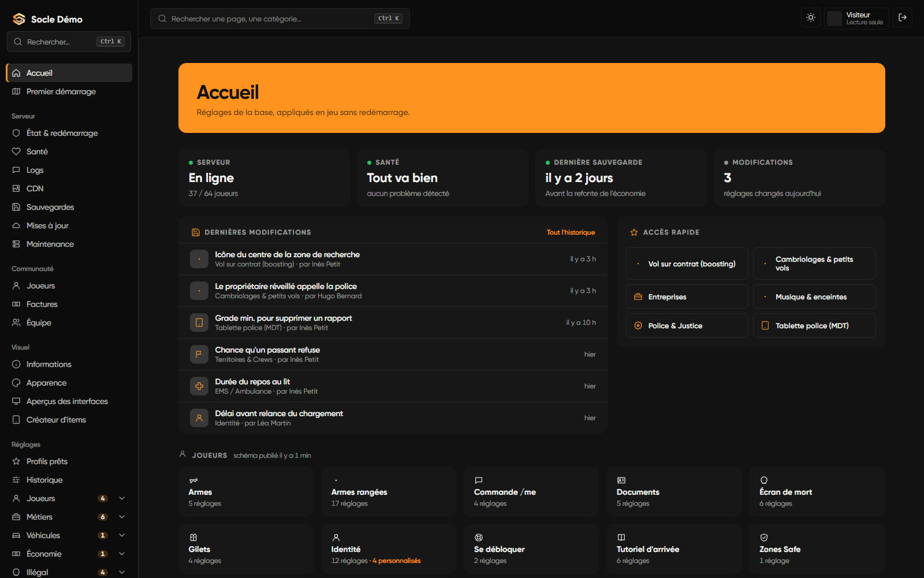924x578 pixels.
Task: Open the Tout l'historique link
Action: point(571,232)
